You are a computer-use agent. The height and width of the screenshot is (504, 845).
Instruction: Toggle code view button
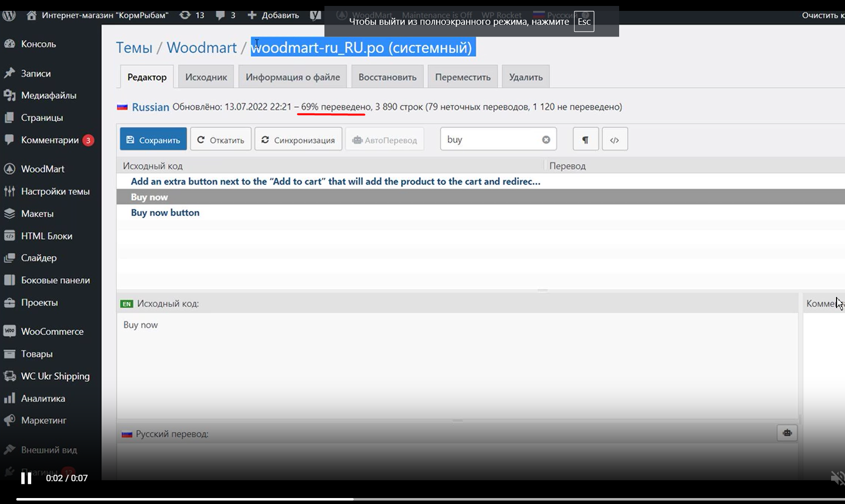click(615, 140)
